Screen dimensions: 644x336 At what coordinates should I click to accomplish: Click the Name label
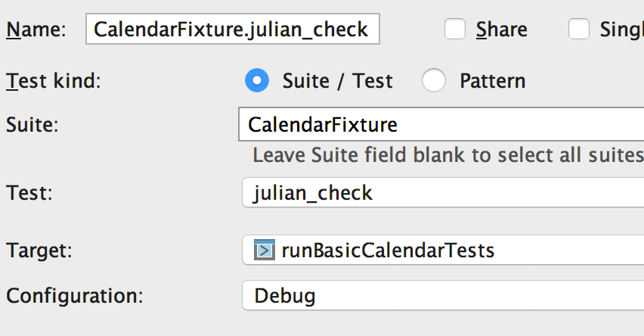pyautogui.click(x=36, y=30)
